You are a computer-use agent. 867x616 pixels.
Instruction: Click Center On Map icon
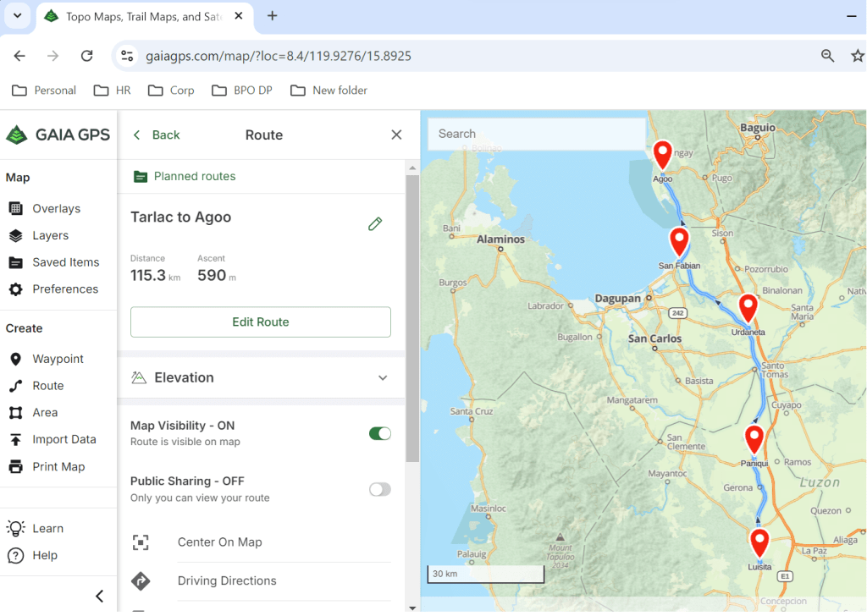pos(141,542)
